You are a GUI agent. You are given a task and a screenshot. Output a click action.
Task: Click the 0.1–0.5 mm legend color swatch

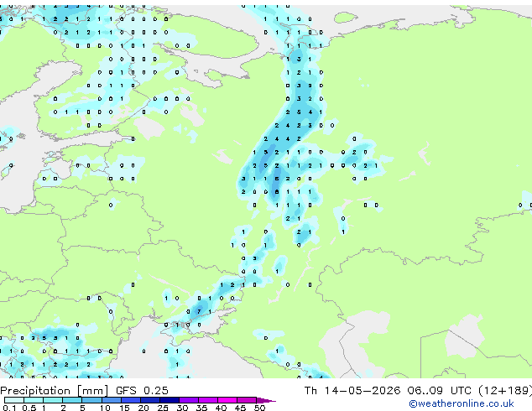tap(14, 400)
